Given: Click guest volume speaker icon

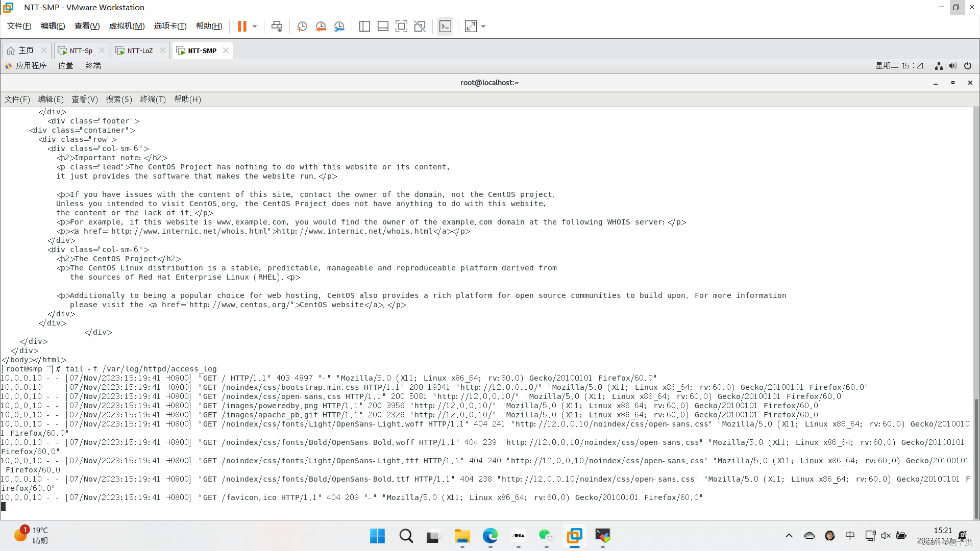Looking at the screenshot, I should pos(953,65).
